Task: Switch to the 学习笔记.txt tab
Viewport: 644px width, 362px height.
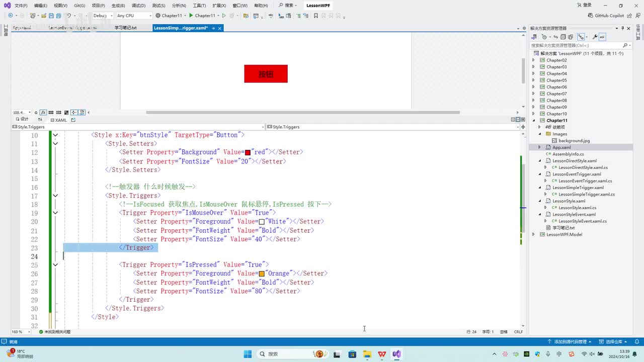Action: pyautogui.click(x=126, y=28)
